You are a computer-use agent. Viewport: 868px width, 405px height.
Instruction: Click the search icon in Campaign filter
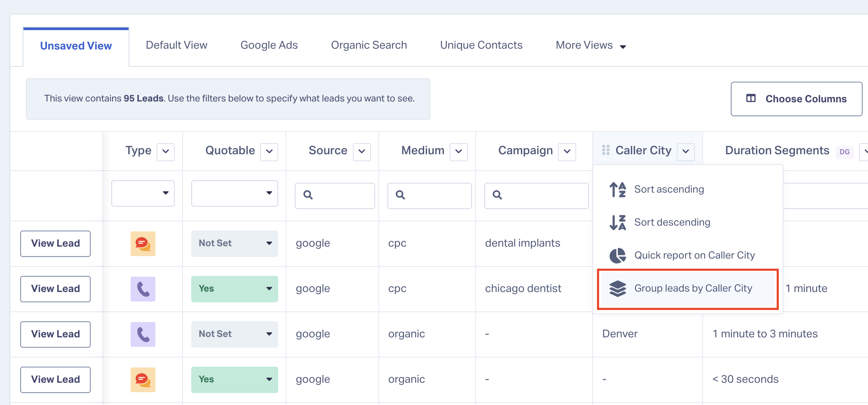[497, 195]
